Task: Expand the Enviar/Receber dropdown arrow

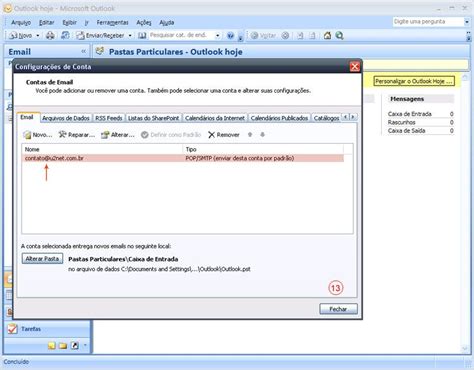Action: (130, 35)
